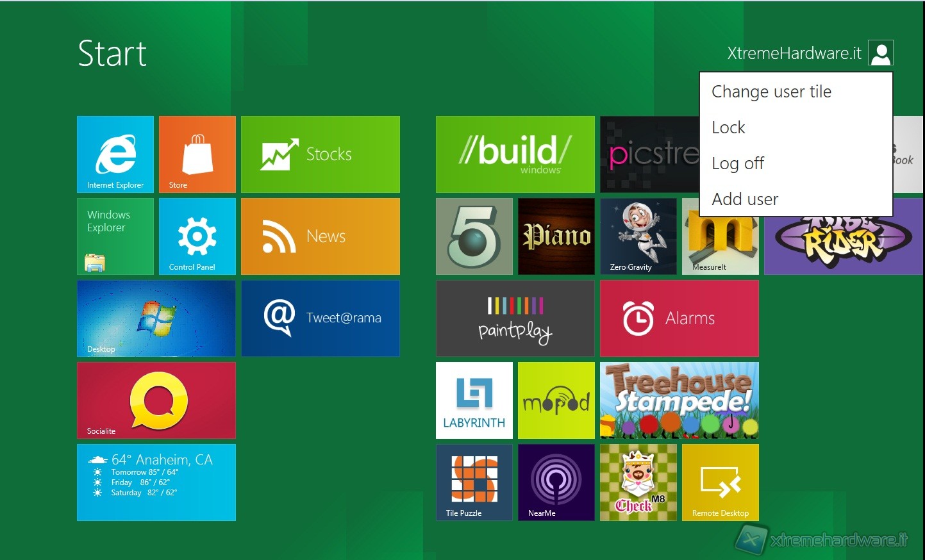Click the XtremeHardware.it username
The width and height of the screenshot is (925, 560).
click(794, 53)
